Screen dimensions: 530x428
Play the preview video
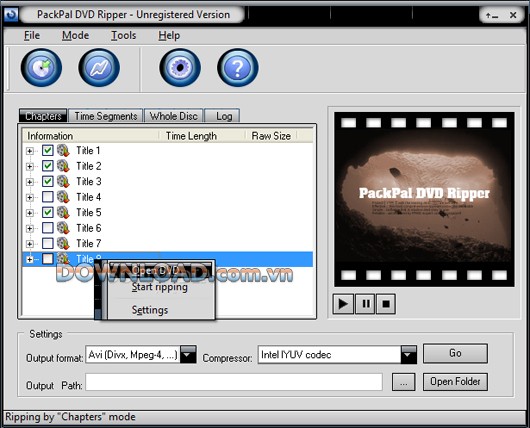[343, 304]
